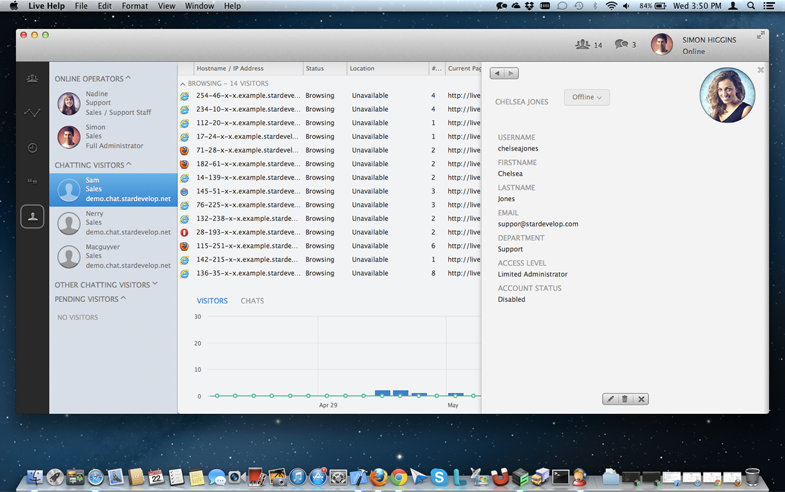Open chat with visitor Macguyver

[113, 256]
